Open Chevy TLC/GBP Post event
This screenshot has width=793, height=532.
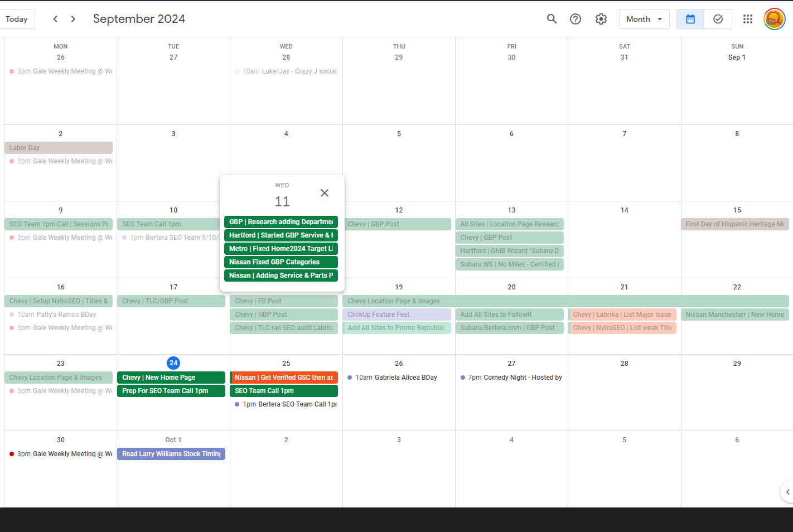pos(171,301)
